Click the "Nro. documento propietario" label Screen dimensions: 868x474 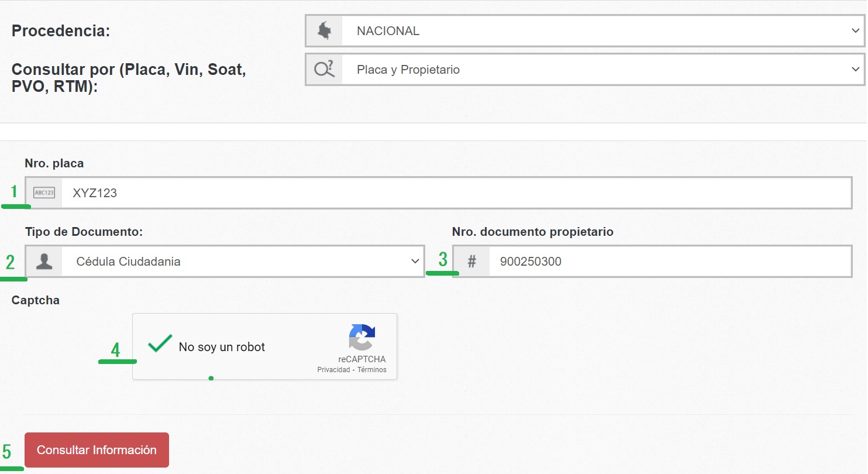tap(532, 232)
